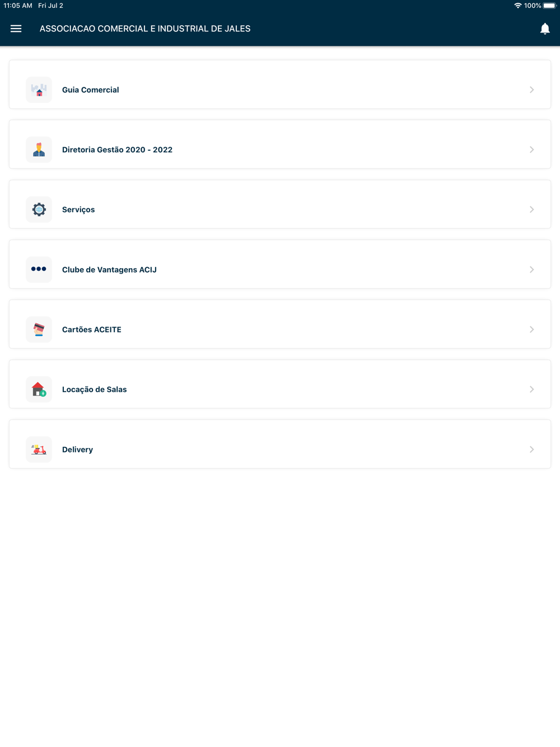Open the hamburger menu
The width and height of the screenshot is (560, 747).
(16, 29)
